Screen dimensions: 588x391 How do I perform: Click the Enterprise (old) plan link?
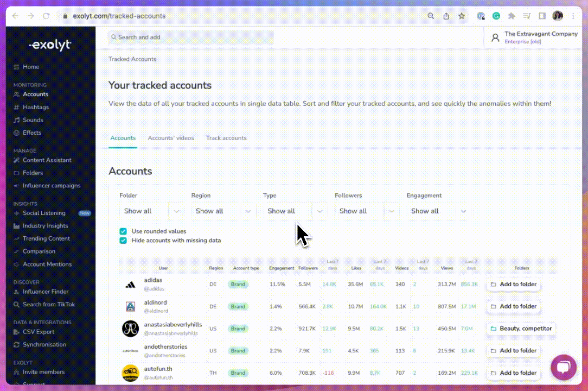(523, 42)
